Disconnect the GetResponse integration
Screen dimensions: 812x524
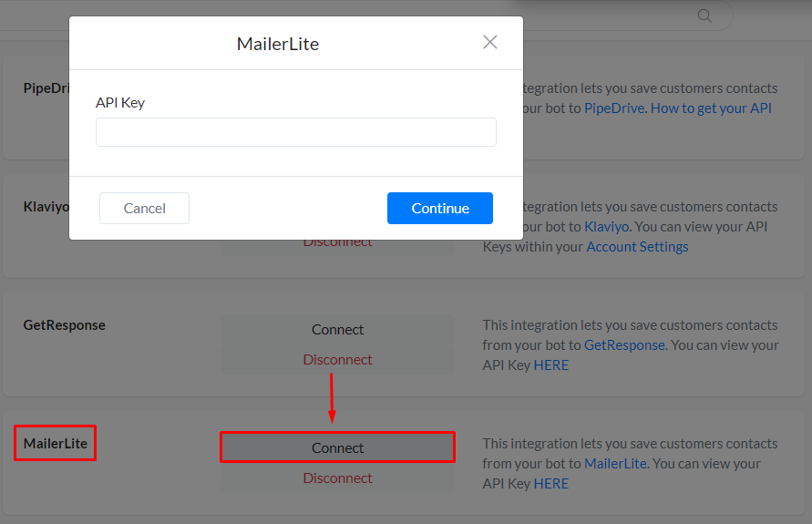pyautogui.click(x=337, y=359)
